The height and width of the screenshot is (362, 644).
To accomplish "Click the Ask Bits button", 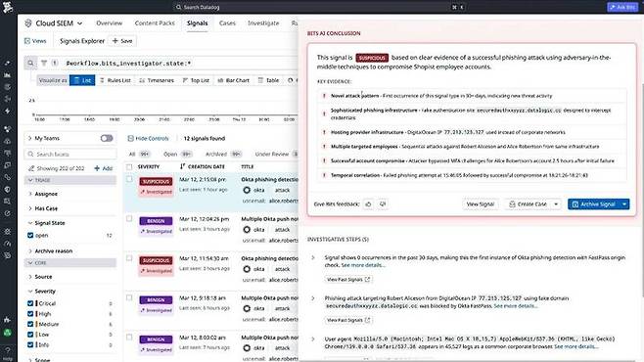I will [x=622, y=7].
